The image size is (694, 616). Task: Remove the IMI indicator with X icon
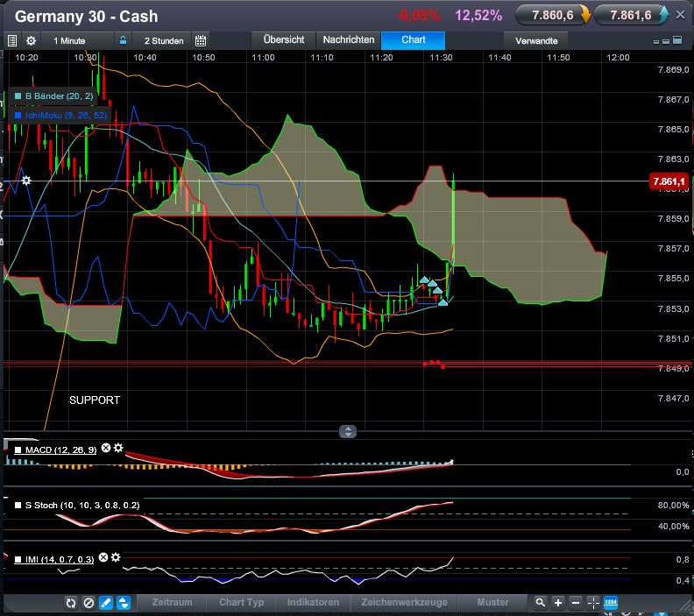click(103, 557)
